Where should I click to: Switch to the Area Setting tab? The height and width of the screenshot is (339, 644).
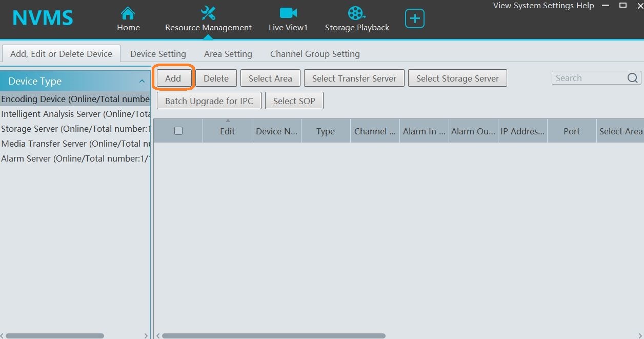click(x=228, y=53)
